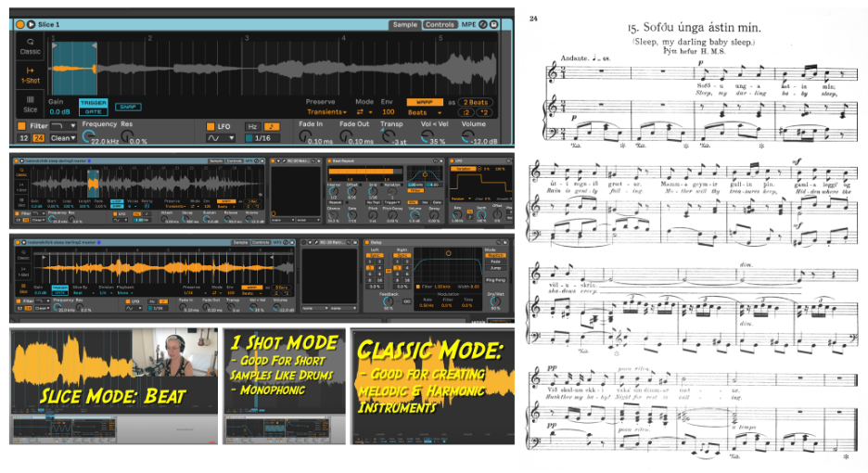Open the transient loop Mode dropdown in Slice 1
Screen dimensions: 868x473
pos(364,112)
